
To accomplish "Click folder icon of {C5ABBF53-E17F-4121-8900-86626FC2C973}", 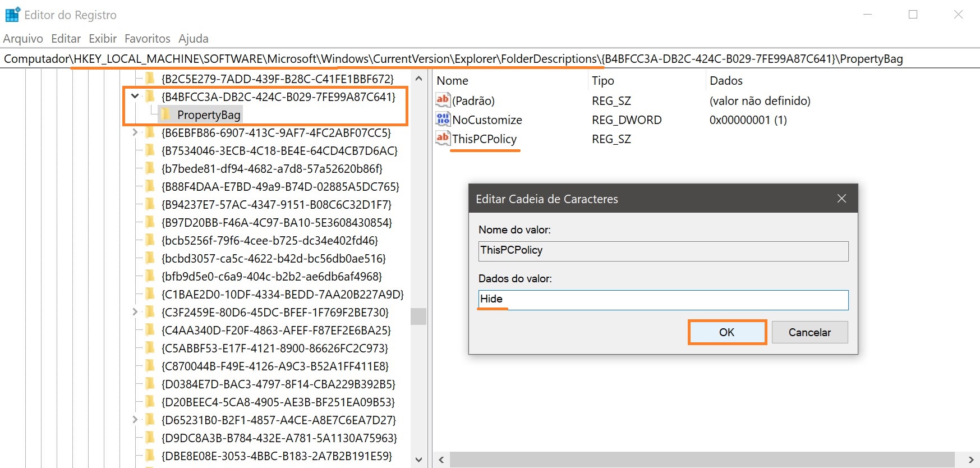I will click(x=150, y=348).
